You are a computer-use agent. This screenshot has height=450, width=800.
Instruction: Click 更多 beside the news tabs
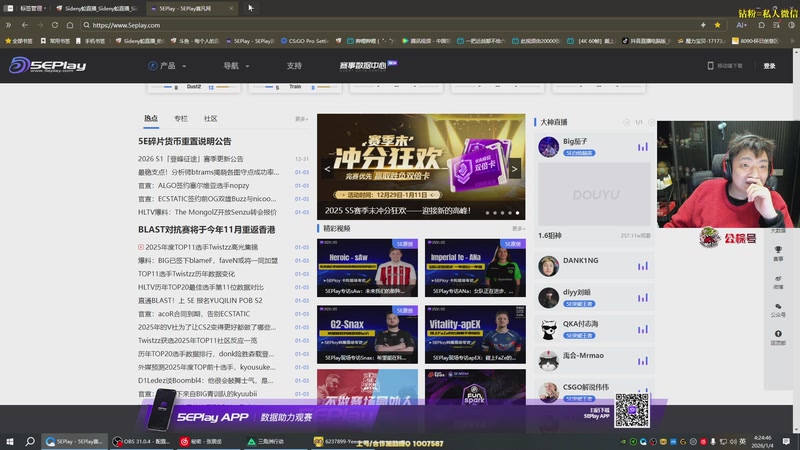(301, 119)
